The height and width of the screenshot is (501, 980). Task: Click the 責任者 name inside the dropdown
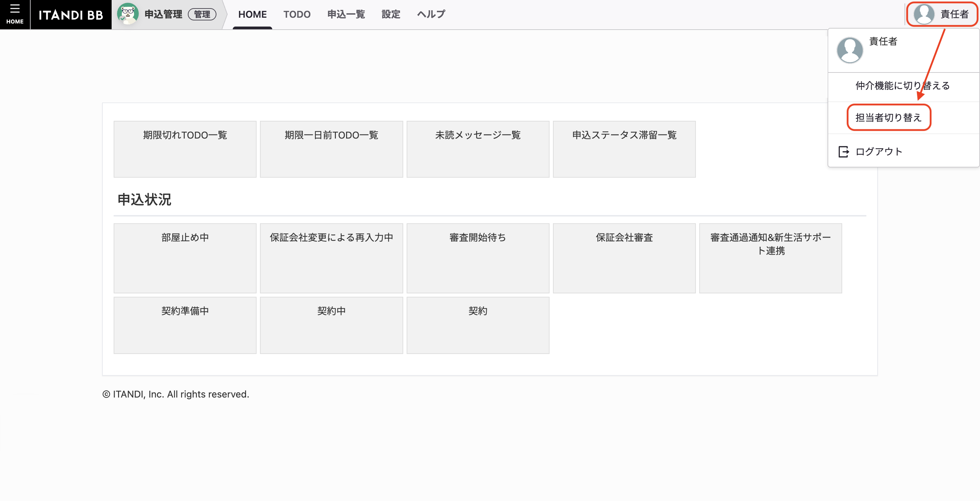pos(883,41)
